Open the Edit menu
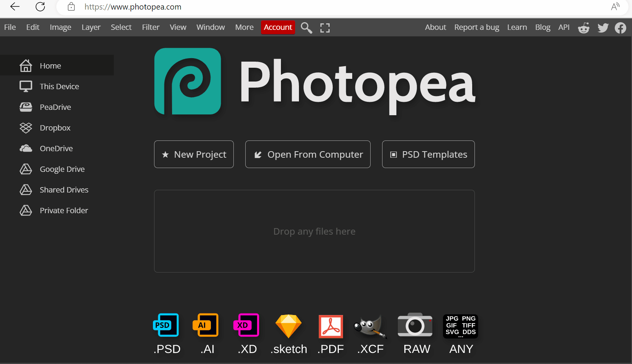The image size is (632, 364). tap(33, 27)
